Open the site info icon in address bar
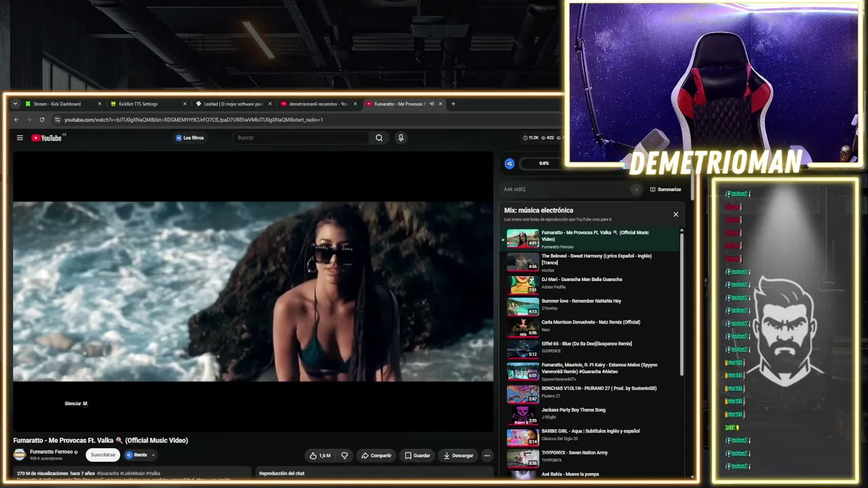 pyautogui.click(x=56, y=120)
